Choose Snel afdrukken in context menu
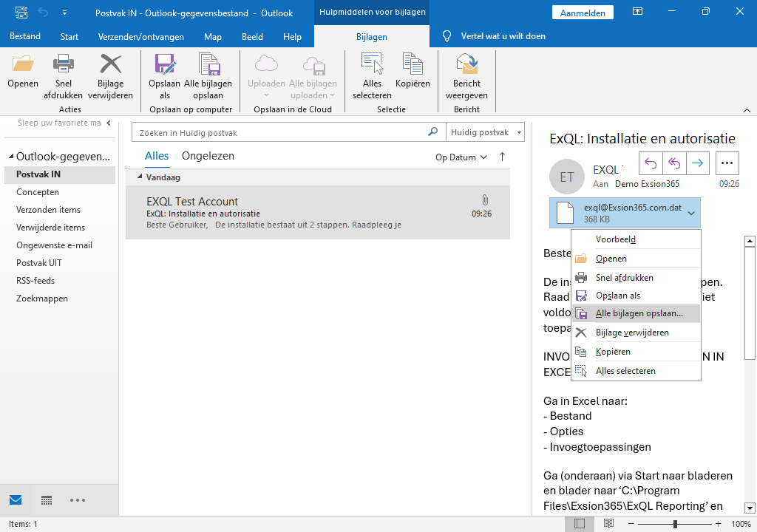The image size is (757, 532). [636, 278]
